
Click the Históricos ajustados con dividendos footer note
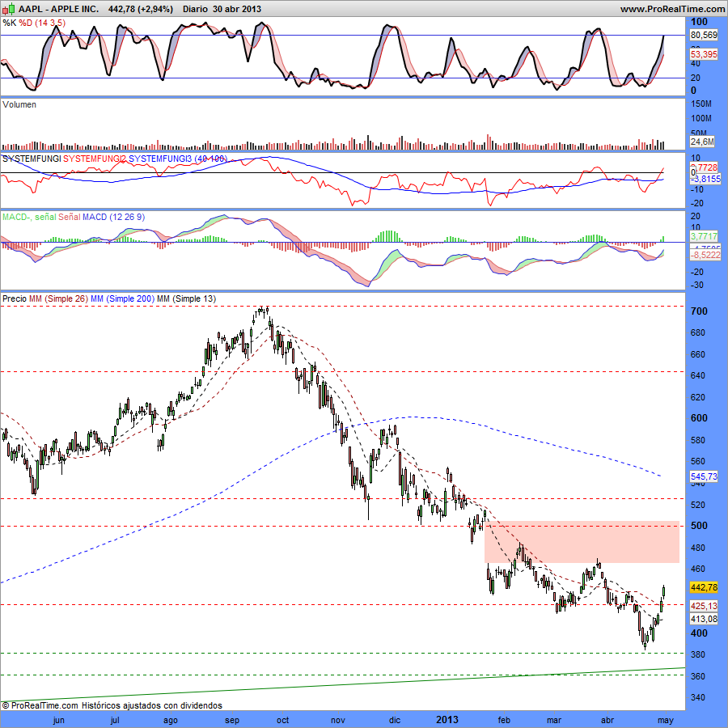[152, 705]
